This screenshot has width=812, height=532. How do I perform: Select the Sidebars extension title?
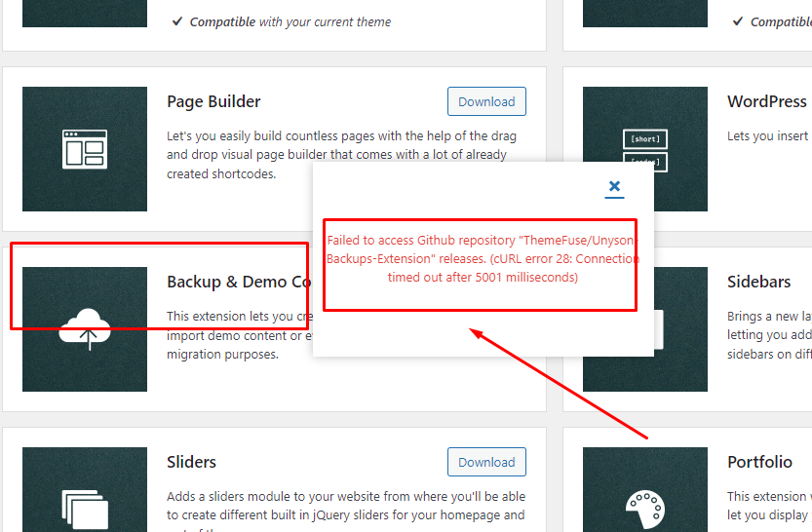(x=758, y=282)
